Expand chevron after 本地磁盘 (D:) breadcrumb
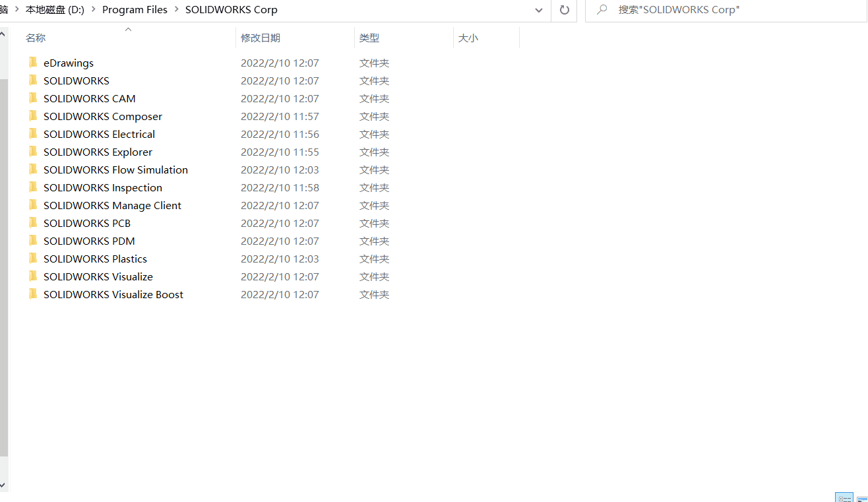868x502 pixels. (93, 10)
